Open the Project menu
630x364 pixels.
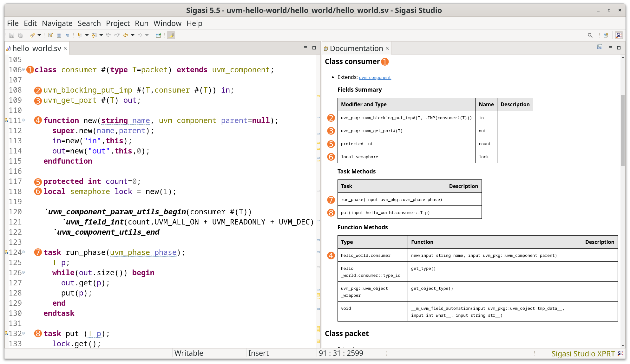click(x=118, y=23)
